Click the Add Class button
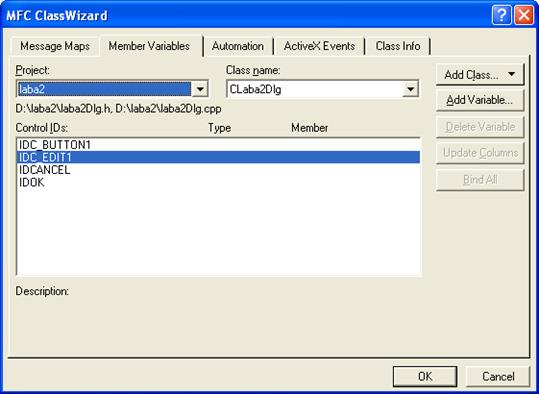 pyautogui.click(x=480, y=75)
